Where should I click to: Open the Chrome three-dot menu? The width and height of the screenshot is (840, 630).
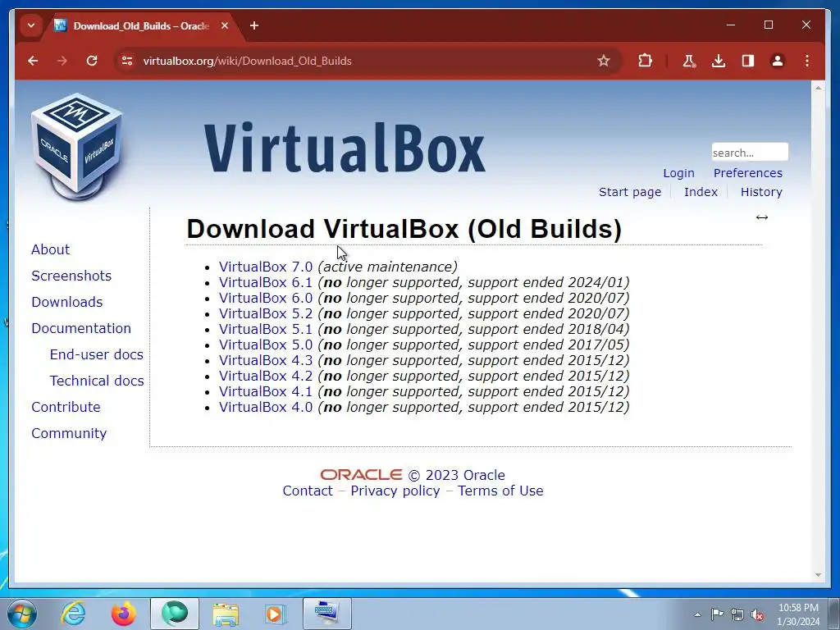(807, 61)
